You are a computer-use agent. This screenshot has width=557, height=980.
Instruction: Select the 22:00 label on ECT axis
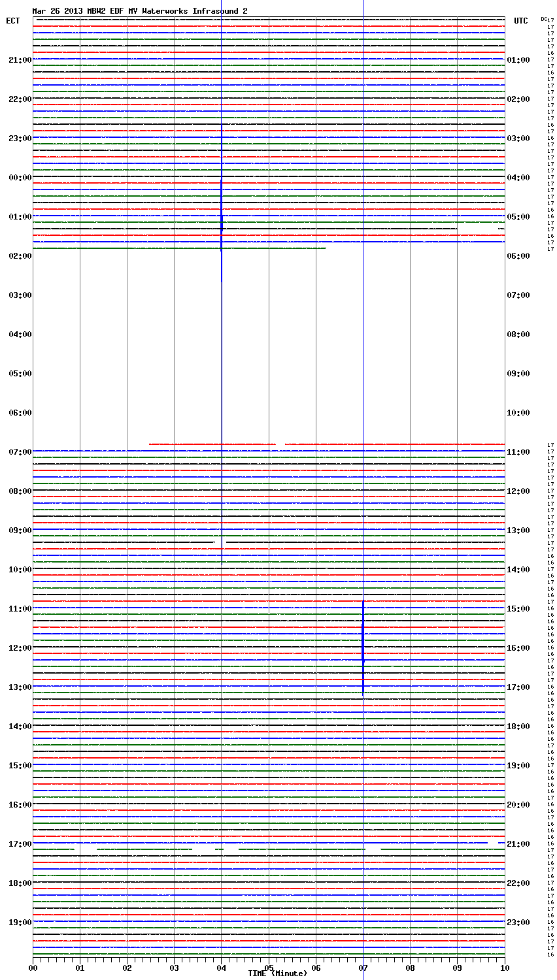pos(20,99)
